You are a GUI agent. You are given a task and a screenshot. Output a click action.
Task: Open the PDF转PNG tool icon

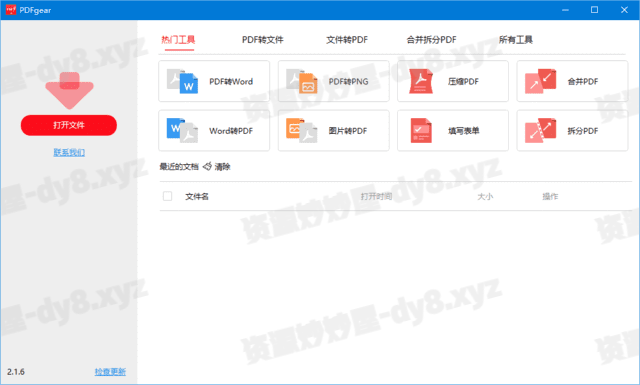pyautogui.click(x=302, y=82)
